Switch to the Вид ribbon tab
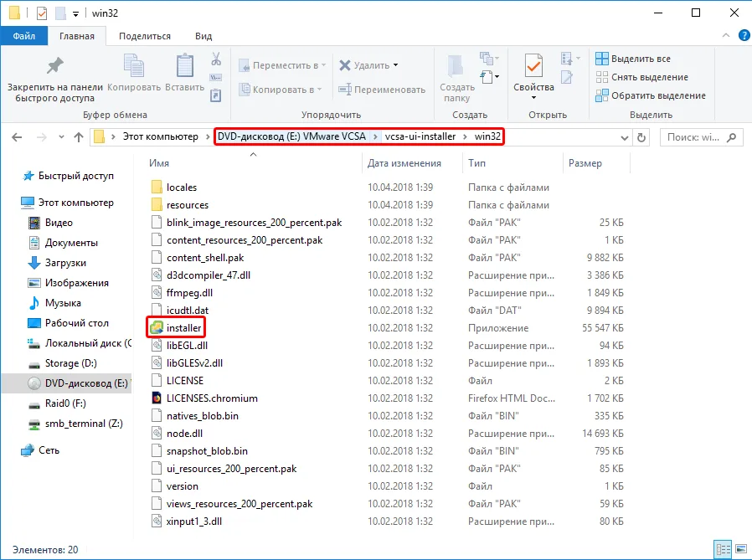This screenshot has width=752, height=560. (x=203, y=37)
